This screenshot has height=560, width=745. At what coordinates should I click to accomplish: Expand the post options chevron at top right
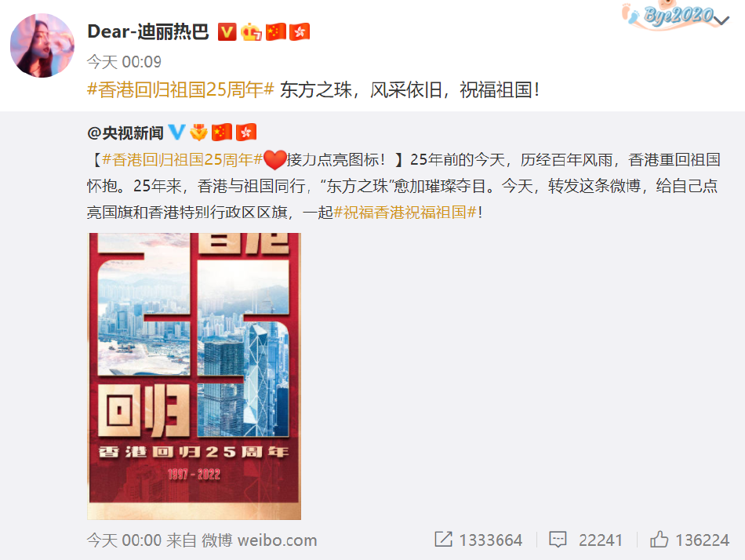(x=721, y=20)
